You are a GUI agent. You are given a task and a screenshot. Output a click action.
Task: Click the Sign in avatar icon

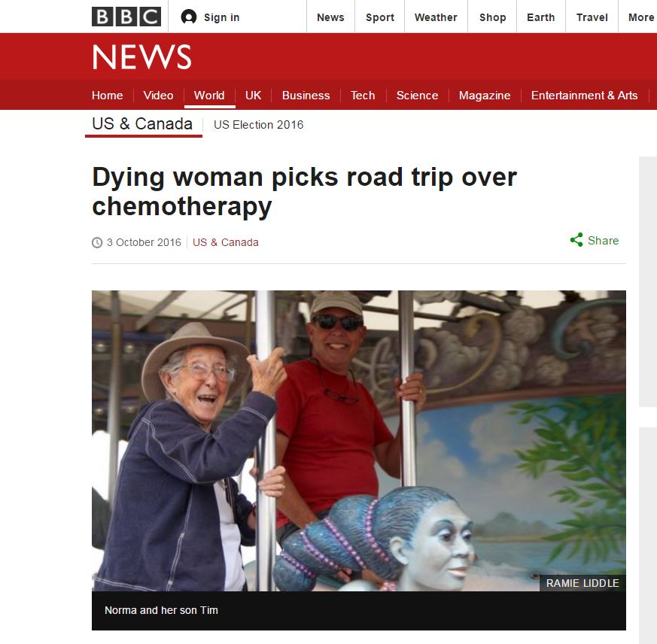pos(189,17)
